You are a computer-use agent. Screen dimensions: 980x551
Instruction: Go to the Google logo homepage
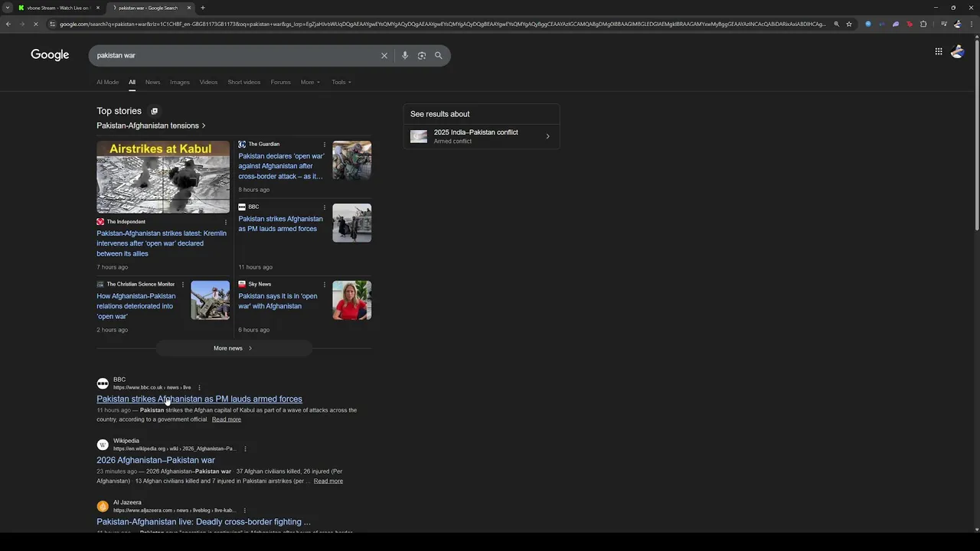tap(50, 55)
